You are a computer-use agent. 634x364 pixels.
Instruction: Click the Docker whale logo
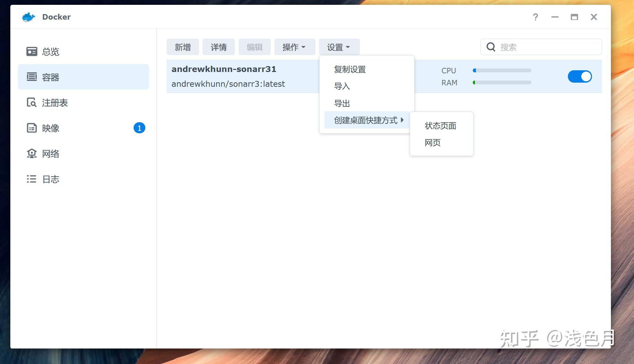29,17
